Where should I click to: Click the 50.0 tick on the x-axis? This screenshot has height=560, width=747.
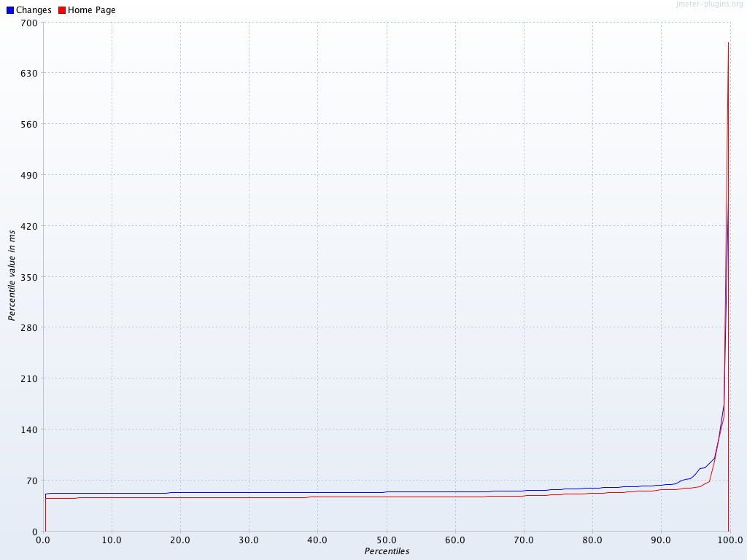pos(387,540)
